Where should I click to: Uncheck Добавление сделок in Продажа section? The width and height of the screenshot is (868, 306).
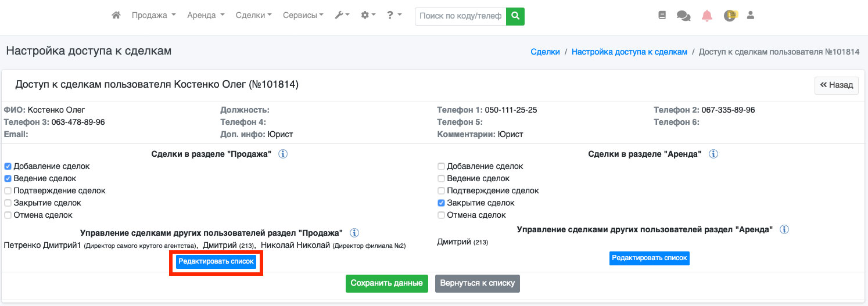[x=8, y=167]
